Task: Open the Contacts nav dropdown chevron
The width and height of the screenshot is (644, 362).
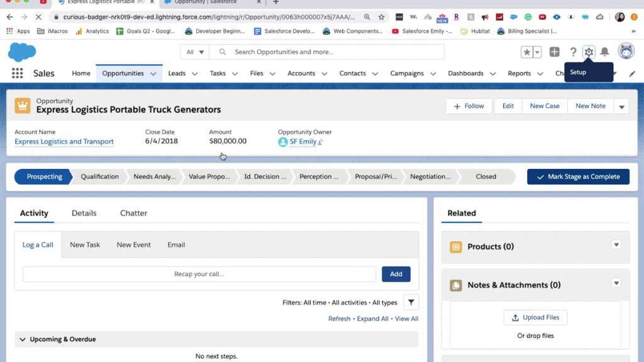Action: coord(375,74)
